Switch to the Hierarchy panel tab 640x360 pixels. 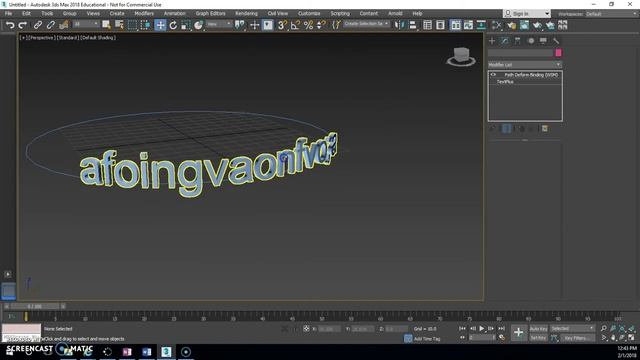(518, 41)
